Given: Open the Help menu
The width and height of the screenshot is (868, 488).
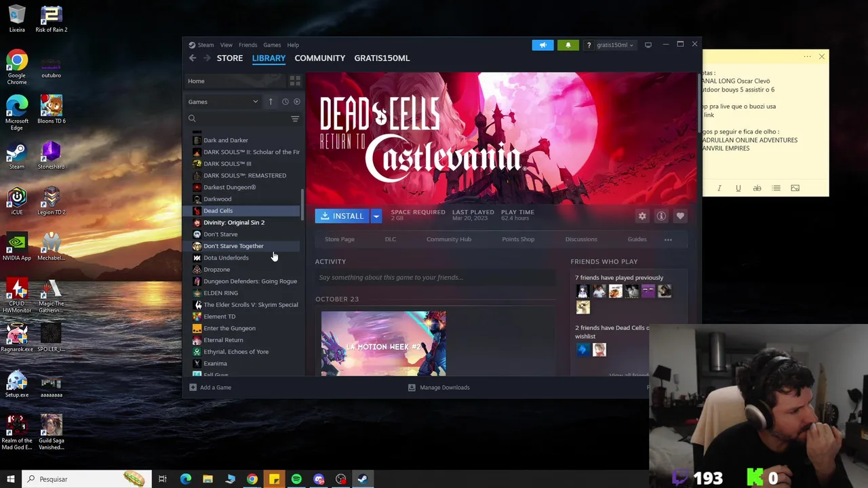Looking at the screenshot, I should (x=293, y=45).
